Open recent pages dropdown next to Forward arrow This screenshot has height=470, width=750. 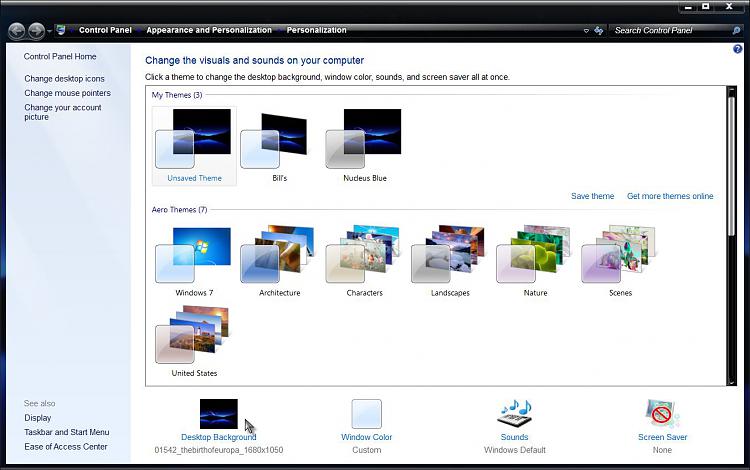49,32
